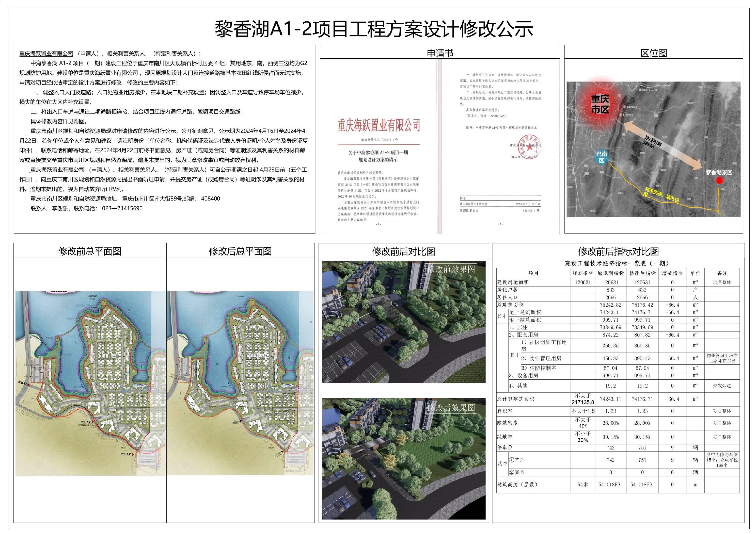Click the 备注 column header

coord(722,273)
